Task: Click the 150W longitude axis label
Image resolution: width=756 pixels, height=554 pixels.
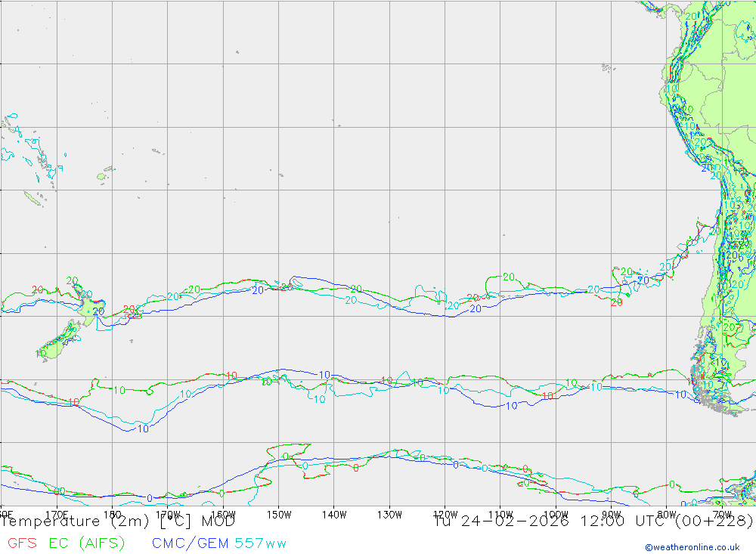Action: [x=279, y=515]
